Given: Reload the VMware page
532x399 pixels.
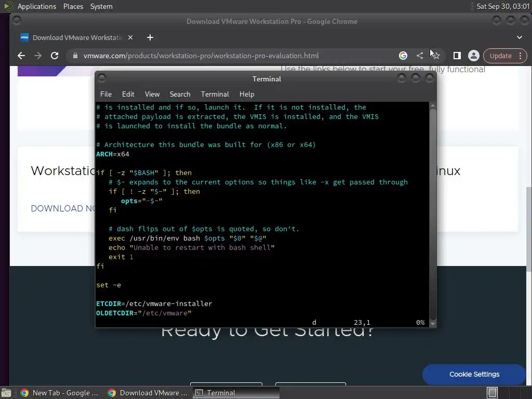Looking at the screenshot, I should 54,56.
